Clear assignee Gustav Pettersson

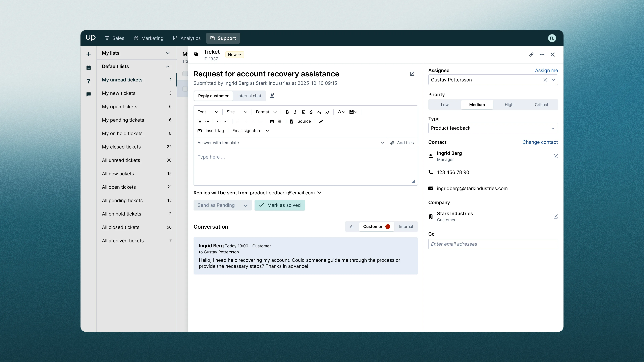[x=545, y=80]
